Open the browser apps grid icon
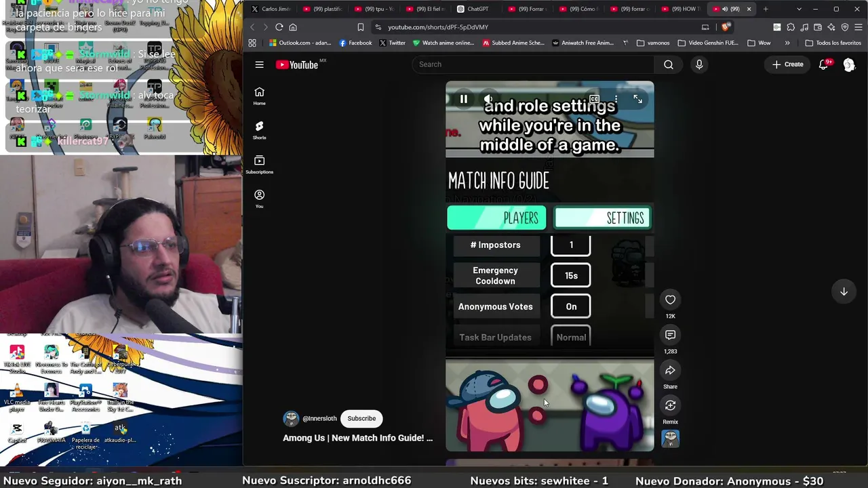Screen dimensions: 868x488 coord(252,43)
